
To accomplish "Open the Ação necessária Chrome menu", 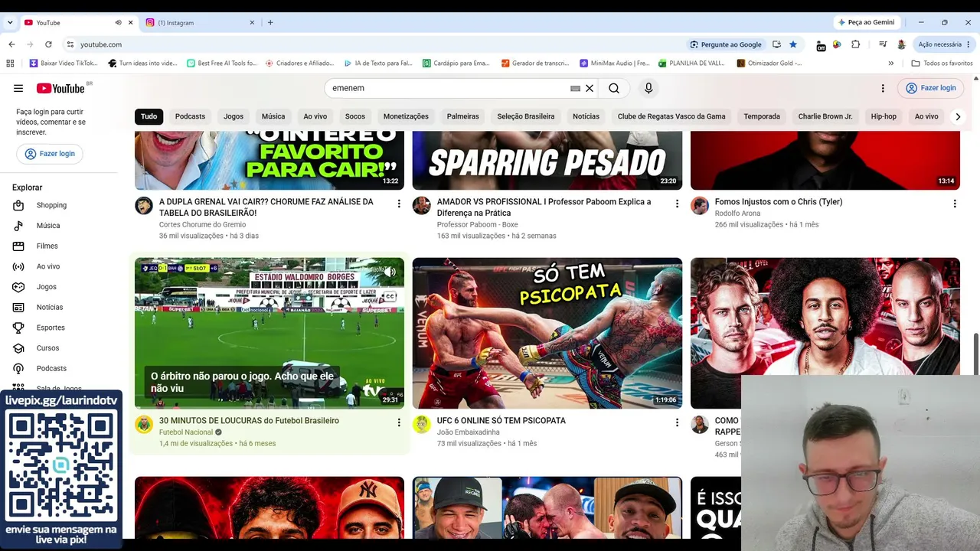I will 943,44.
